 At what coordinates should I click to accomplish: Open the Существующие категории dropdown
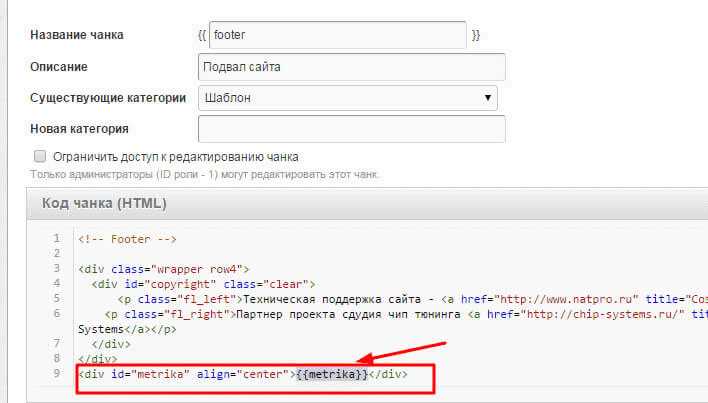[x=348, y=98]
